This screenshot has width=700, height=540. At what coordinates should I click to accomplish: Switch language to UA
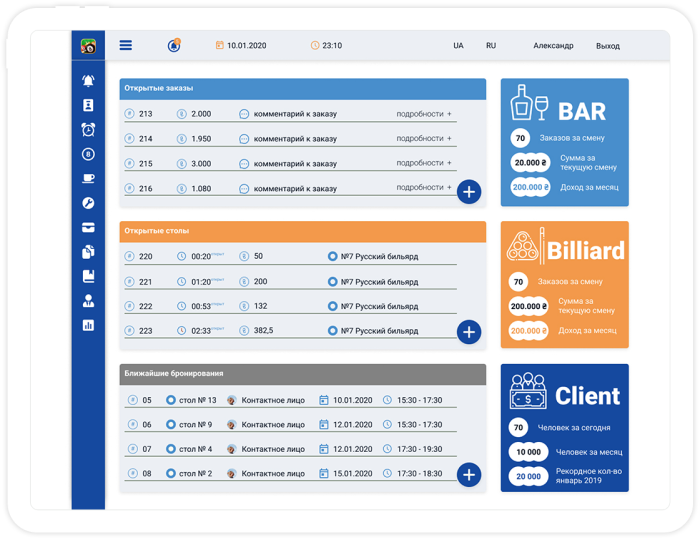pyautogui.click(x=458, y=46)
